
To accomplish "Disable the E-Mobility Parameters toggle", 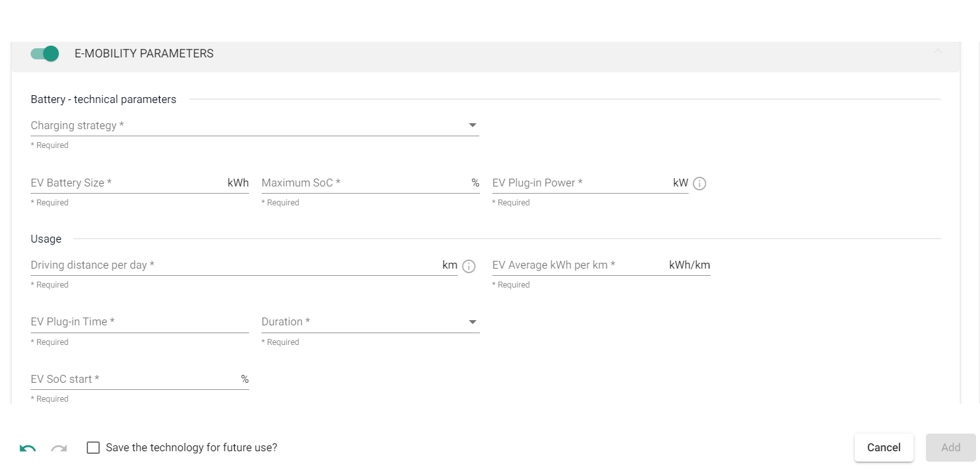I will 45,53.
